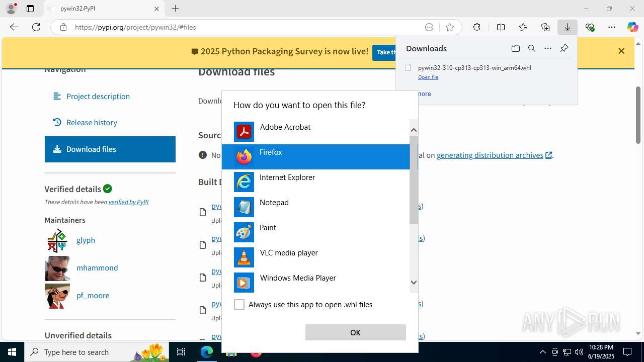Close the pywin32·PyPI tab
Screen dimensions: 644x362
click(156, 9)
